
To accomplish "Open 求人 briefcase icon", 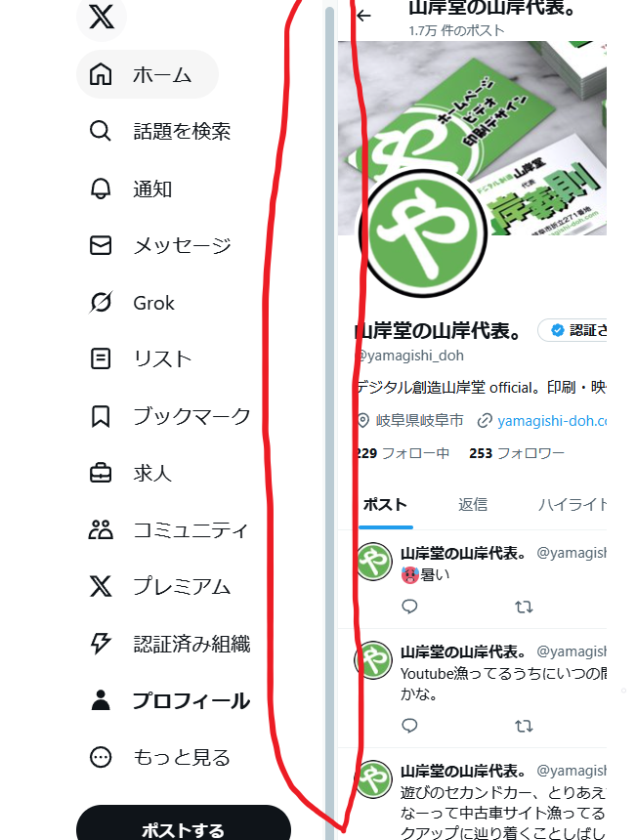I will [101, 473].
